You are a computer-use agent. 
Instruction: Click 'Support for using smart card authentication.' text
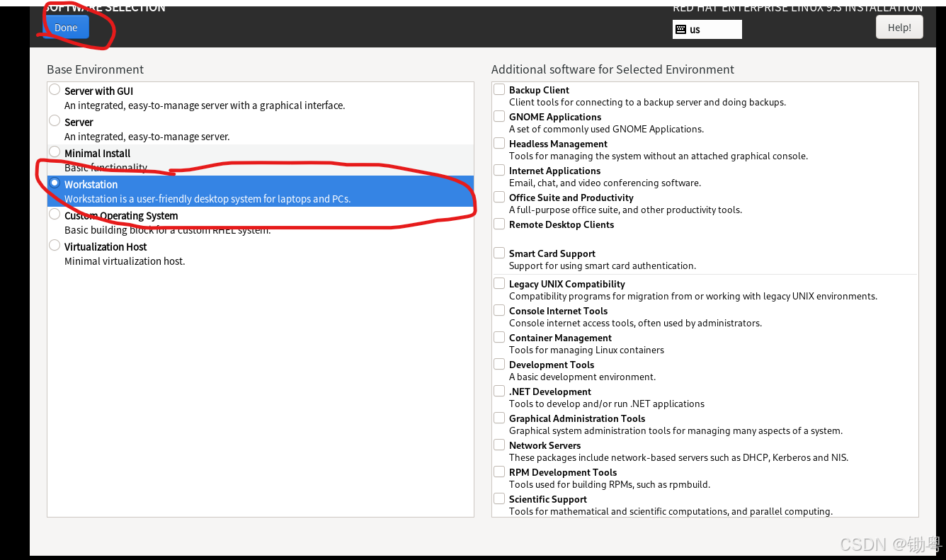click(x=603, y=265)
